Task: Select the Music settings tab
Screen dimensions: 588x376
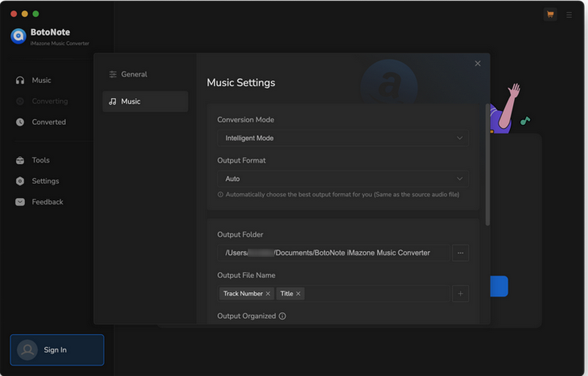Action: [145, 102]
